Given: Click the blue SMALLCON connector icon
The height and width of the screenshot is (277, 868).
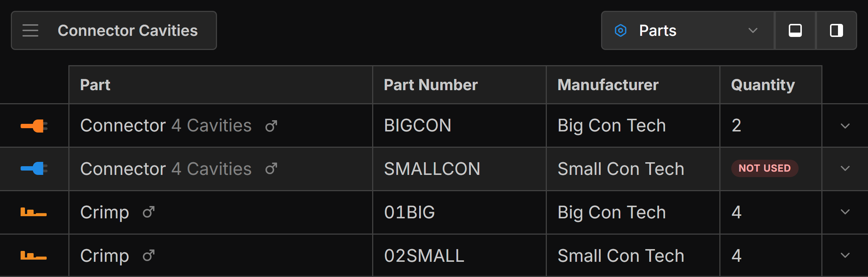Looking at the screenshot, I should pyautogui.click(x=34, y=168).
